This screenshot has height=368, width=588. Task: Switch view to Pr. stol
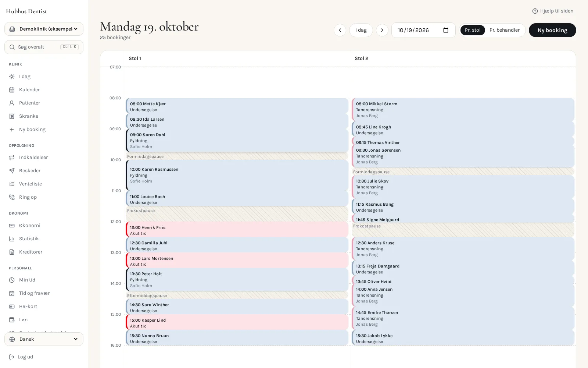coord(473,30)
